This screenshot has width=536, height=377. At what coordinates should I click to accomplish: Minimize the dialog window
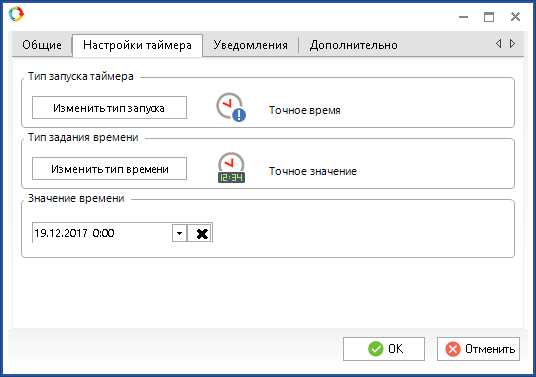pos(463,16)
